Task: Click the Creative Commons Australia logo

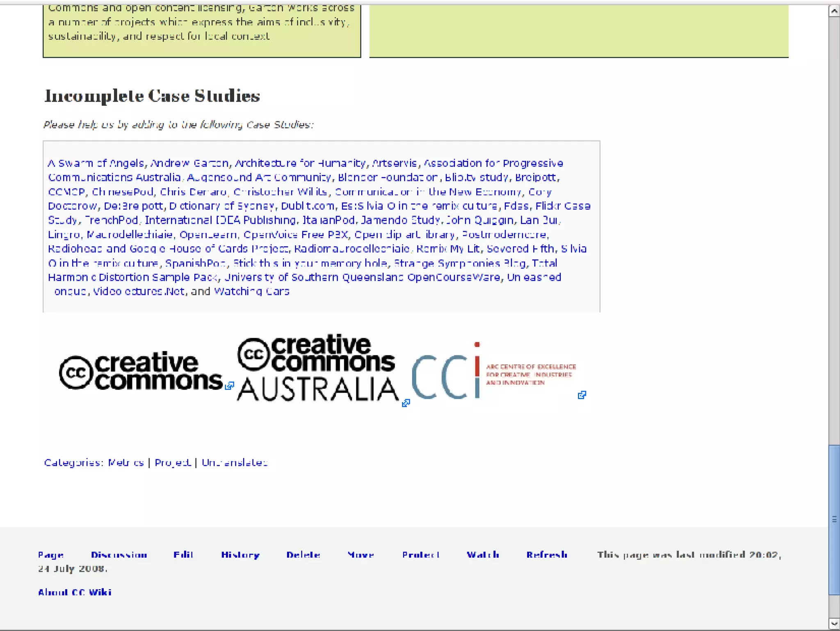Action: point(317,368)
